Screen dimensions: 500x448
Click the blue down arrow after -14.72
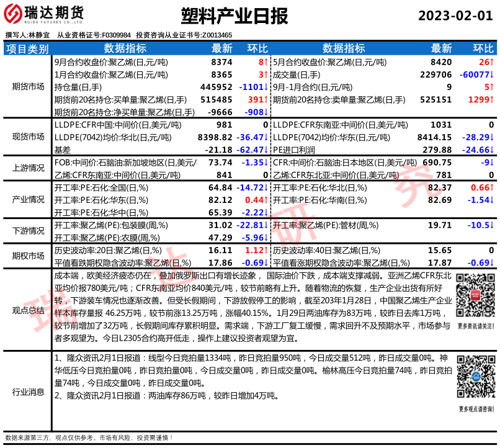click(x=266, y=187)
